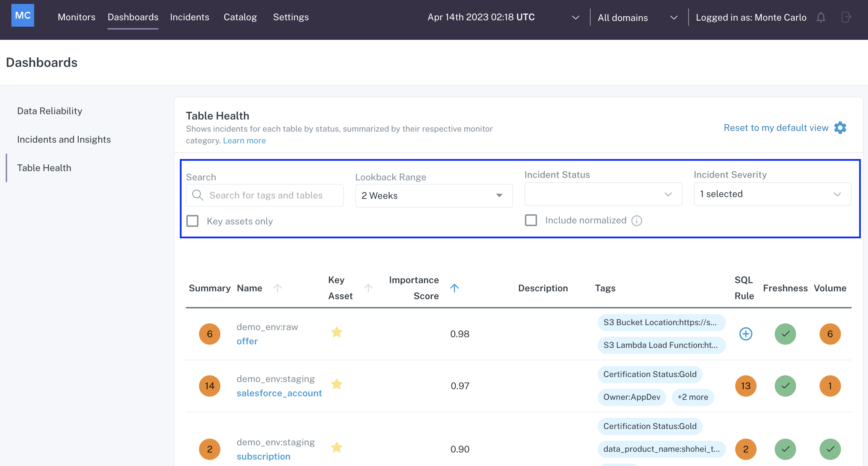Sort table by Name arrow
The height and width of the screenshot is (466, 868).
pyautogui.click(x=277, y=288)
